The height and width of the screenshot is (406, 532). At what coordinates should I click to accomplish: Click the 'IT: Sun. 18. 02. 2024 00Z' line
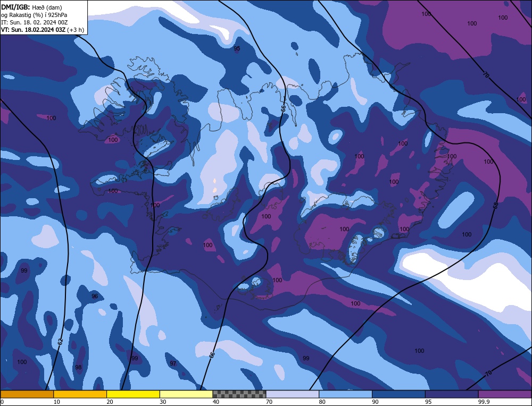click(x=34, y=22)
